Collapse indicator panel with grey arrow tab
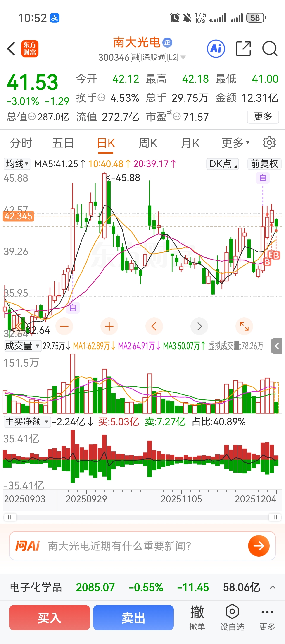The height and width of the screenshot is (644, 285). 276,346
